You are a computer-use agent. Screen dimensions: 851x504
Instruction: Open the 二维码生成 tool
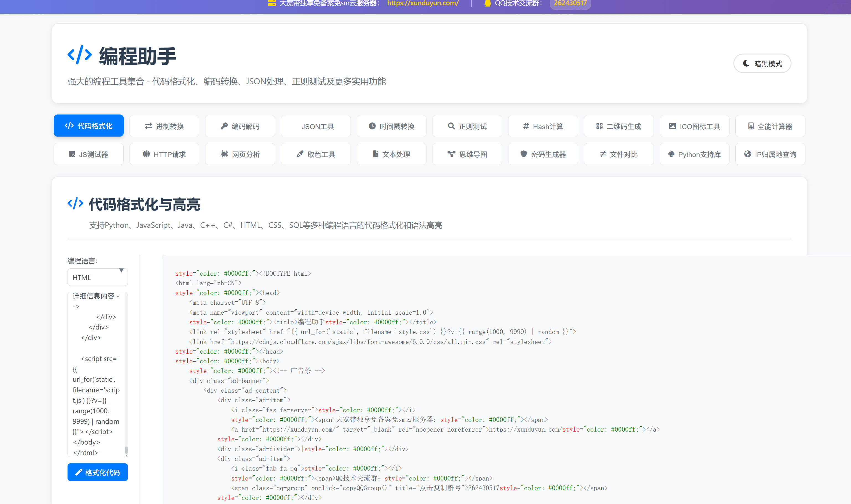619,126
